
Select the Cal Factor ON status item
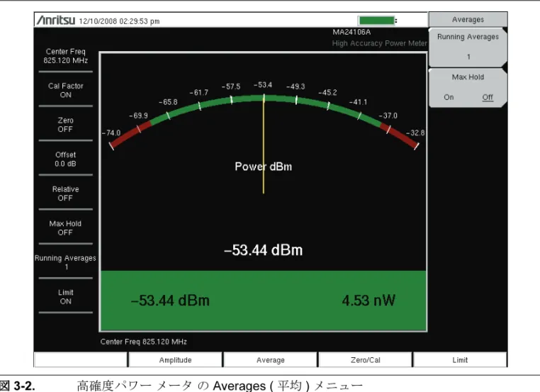point(65,90)
